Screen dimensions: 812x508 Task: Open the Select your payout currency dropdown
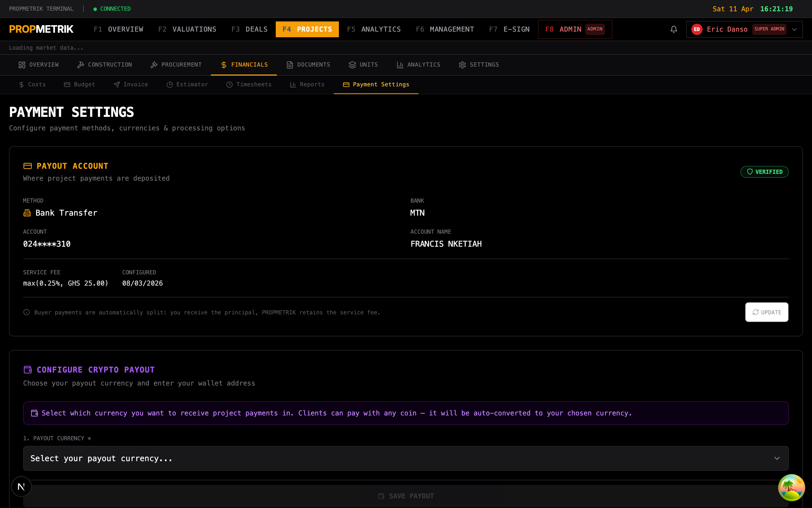[x=406, y=458]
